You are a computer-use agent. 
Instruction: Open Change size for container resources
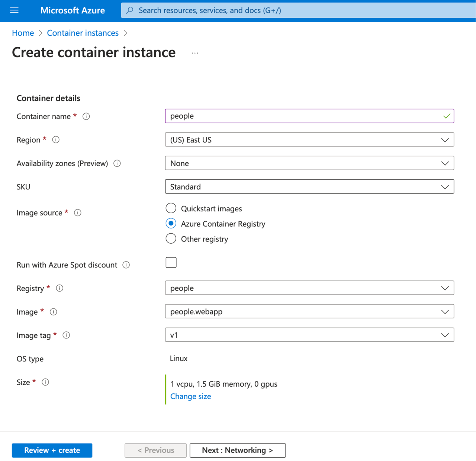(190, 396)
